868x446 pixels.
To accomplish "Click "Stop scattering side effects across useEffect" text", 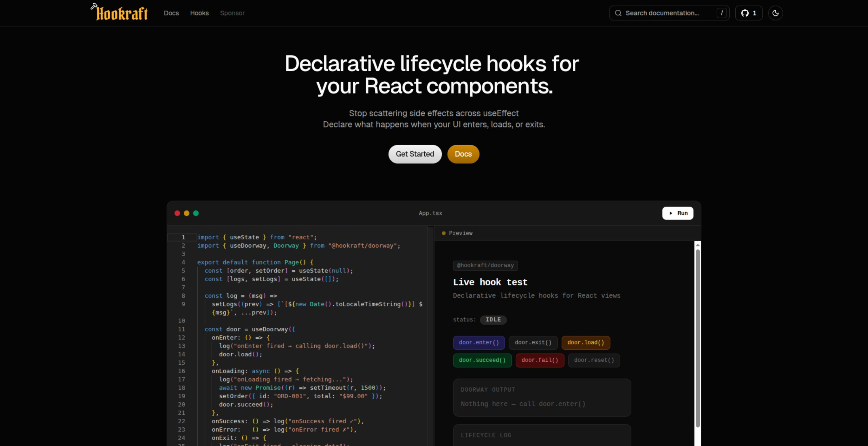I will click(434, 113).
